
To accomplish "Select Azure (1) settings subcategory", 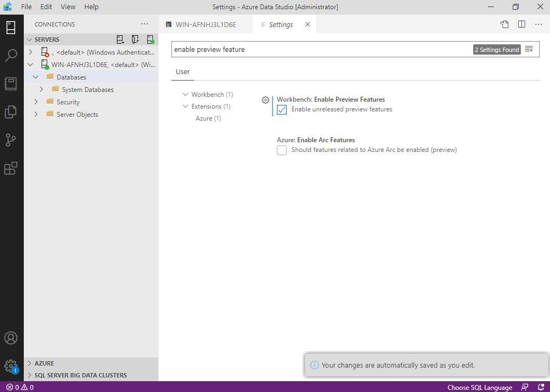I will (208, 118).
